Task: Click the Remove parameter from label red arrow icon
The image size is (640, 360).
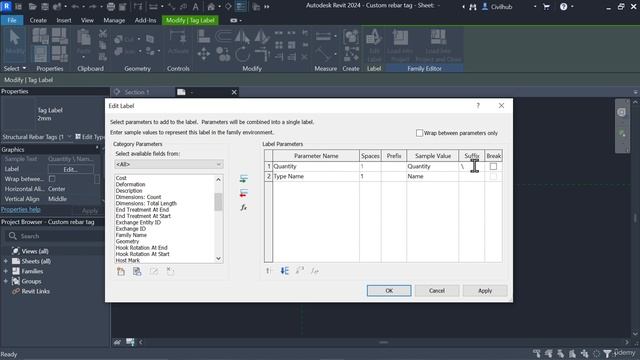Action: [x=244, y=193]
